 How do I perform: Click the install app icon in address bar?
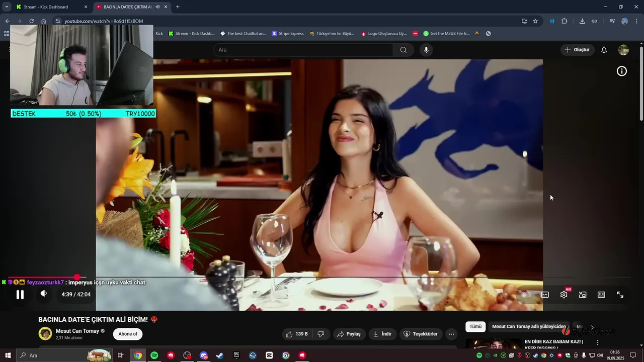point(524,21)
